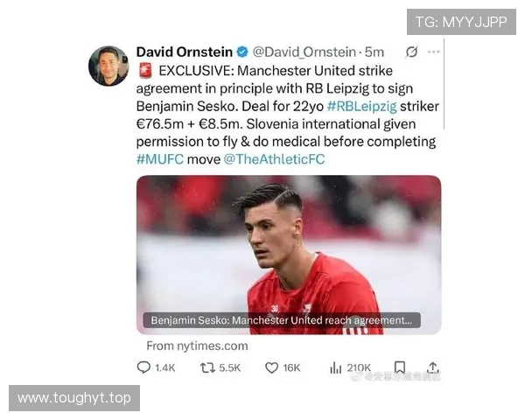The image size is (525, 420).
Task: Open the @David_Ornstein handle
Action: click(304, 52)
